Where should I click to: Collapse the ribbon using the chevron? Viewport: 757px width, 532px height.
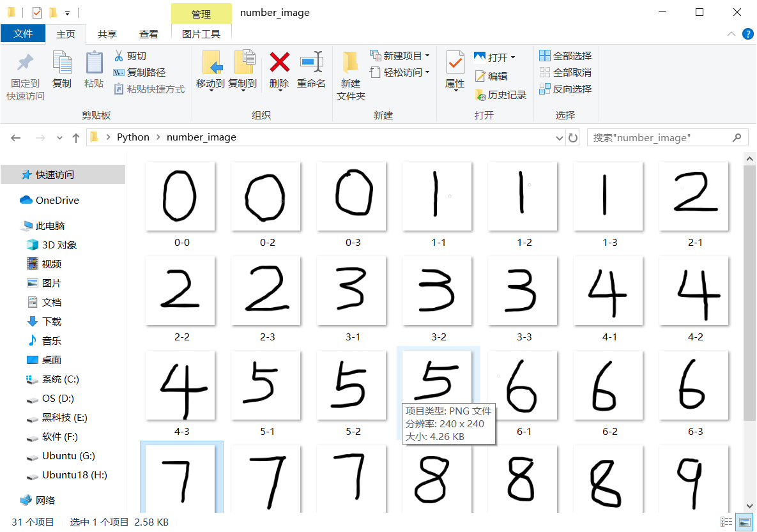(x=731, y=34)
